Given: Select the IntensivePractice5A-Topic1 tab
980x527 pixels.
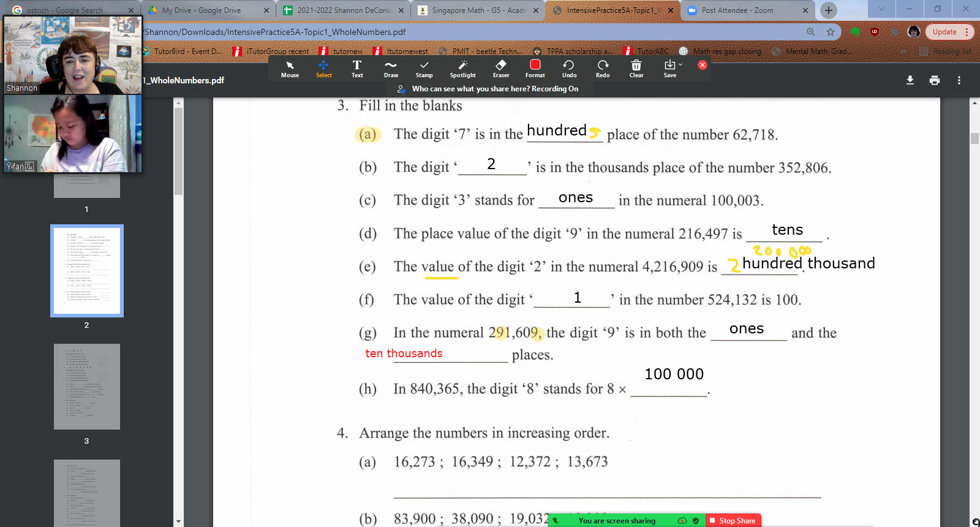Looking at the screenshot, I should 612,10.
